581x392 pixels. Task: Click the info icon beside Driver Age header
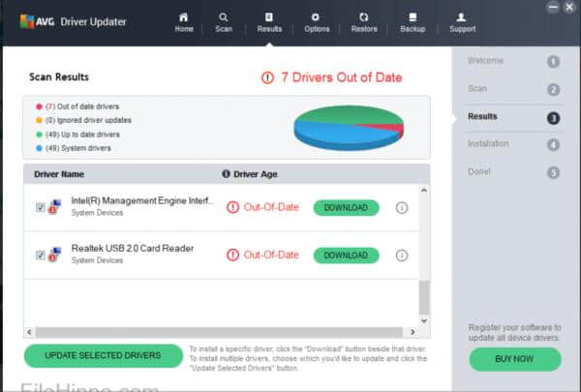(x=227, y=174)
